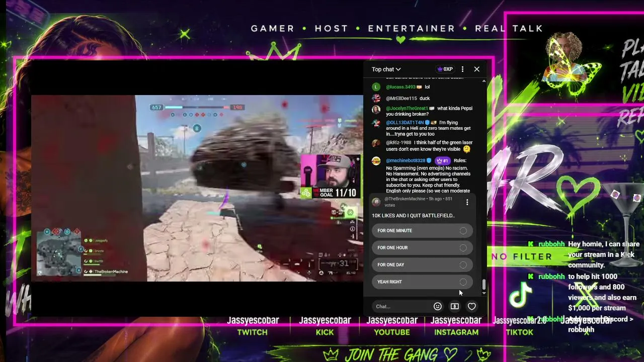The image size is (644, 362).
Task: Click the heart reaction icon in chat
Action: pyautogui.click(x=472, y=307)
